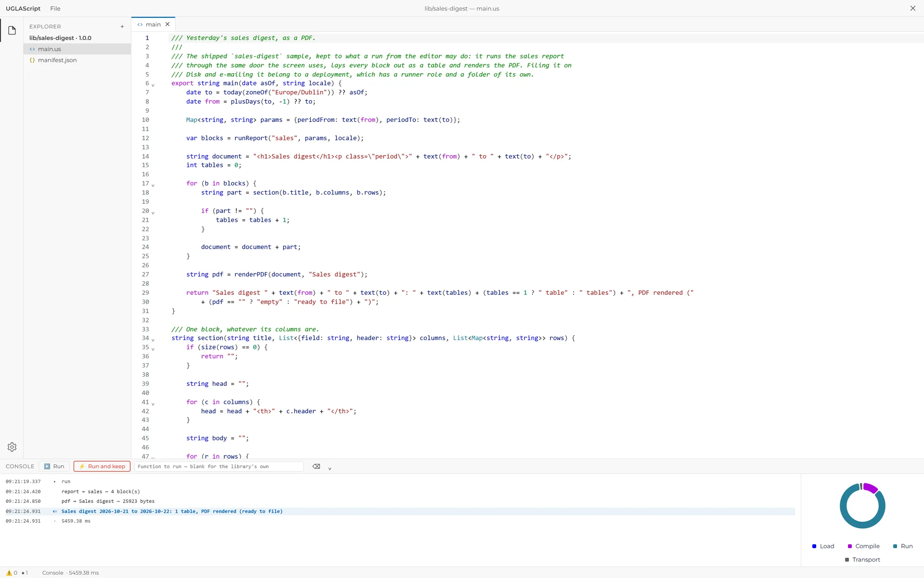Open settings gear in the sidebar

point(12,447)
